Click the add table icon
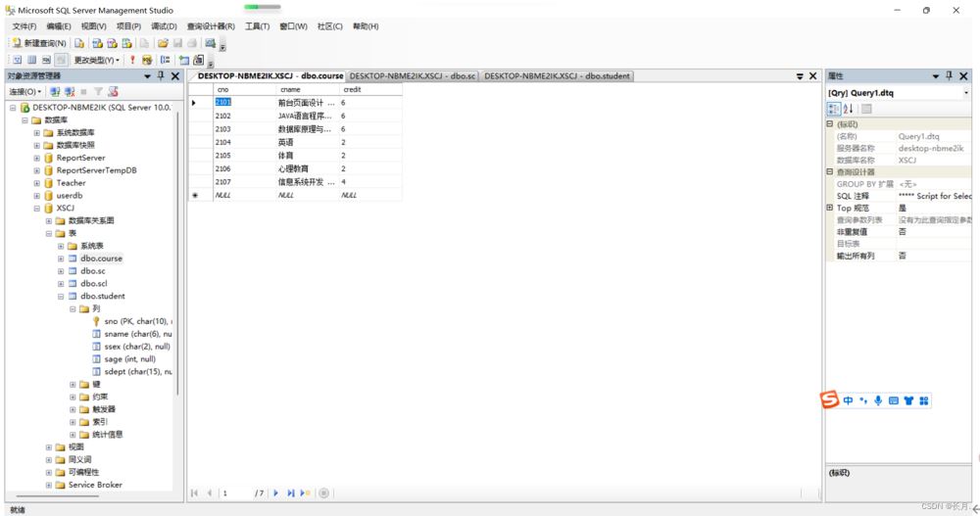 (184, 60)
